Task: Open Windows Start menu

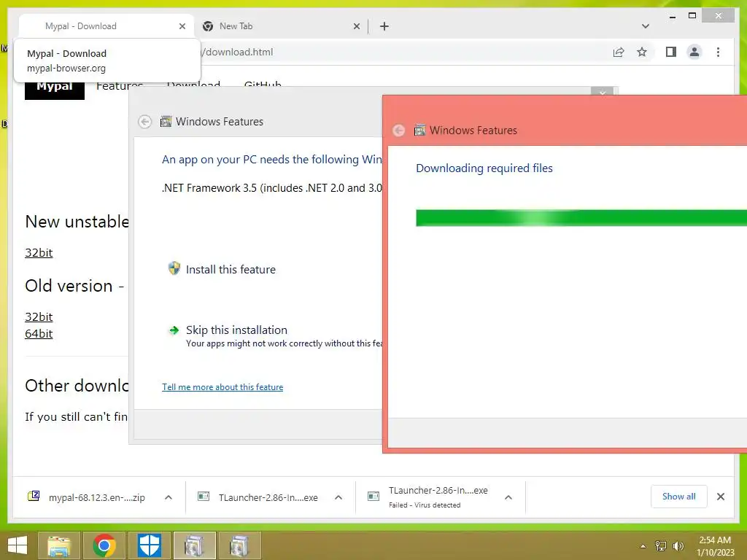Action: pos(18,545)
